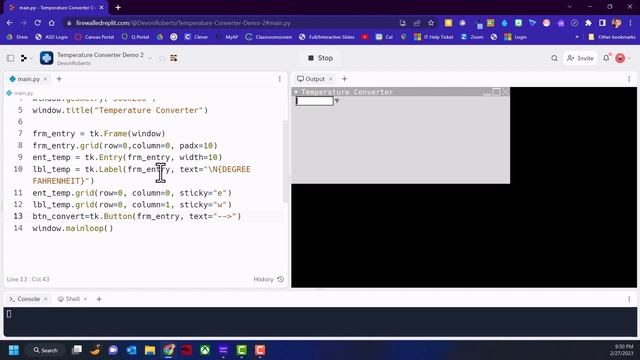Close the main.py editor tab
Image resolution: width=640 pixels, height=360 pixels.
pos(46,79)
